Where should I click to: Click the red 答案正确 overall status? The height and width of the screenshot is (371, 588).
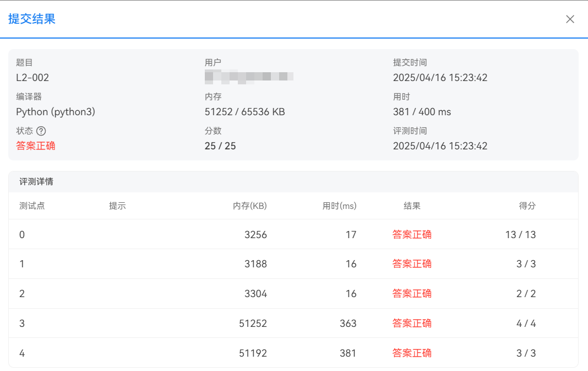click(x=35, y=146)
